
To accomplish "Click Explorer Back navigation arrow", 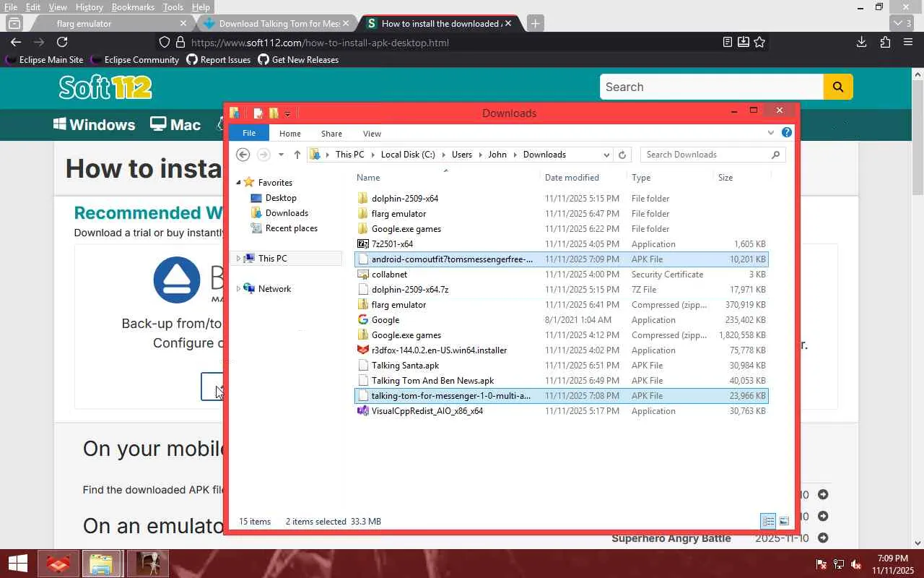I will 243,155.
